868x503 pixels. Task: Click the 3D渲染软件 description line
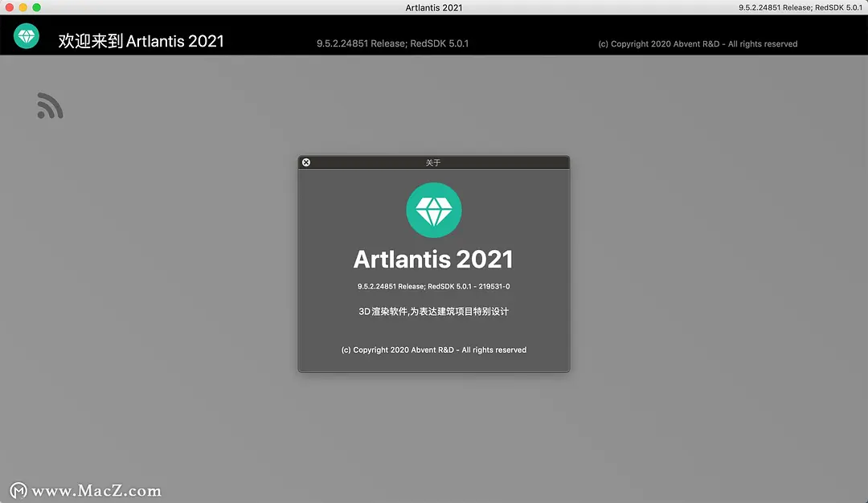(433, 312)
